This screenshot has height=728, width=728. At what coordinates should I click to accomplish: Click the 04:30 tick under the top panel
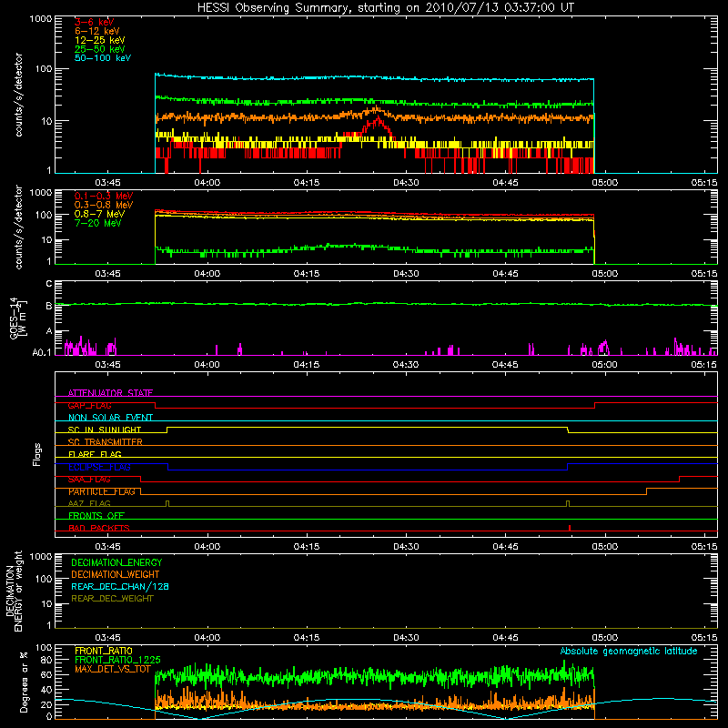coord(406,183)
